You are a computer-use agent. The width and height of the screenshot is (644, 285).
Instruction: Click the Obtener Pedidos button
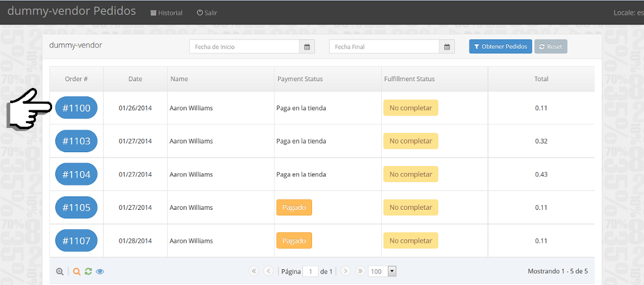[x=500, y=47]
